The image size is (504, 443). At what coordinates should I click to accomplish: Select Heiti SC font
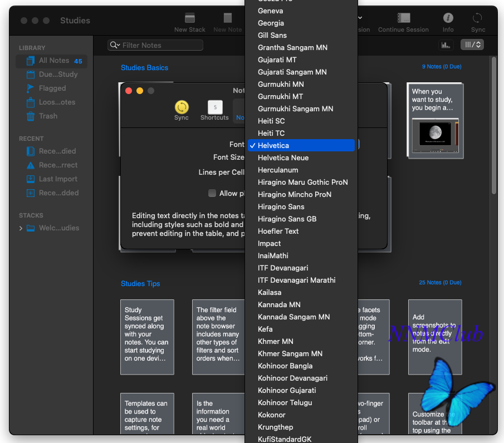(x=301, y=121)
